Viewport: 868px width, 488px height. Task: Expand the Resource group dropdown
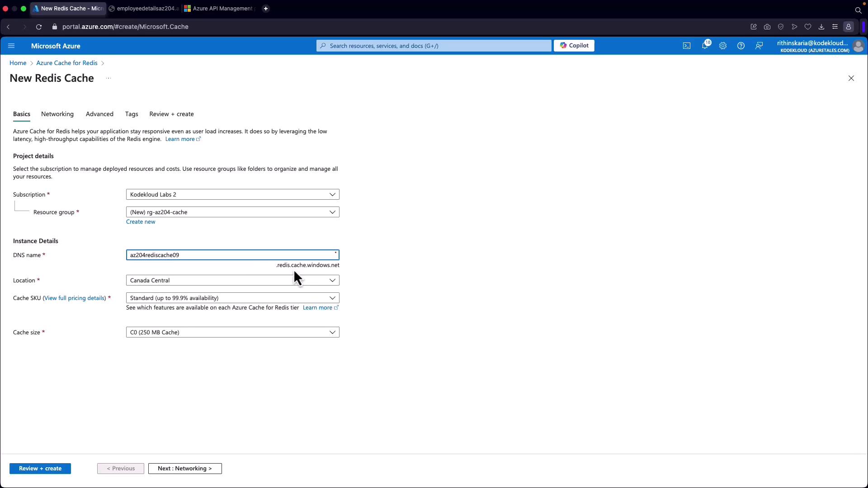click(232, 212)
